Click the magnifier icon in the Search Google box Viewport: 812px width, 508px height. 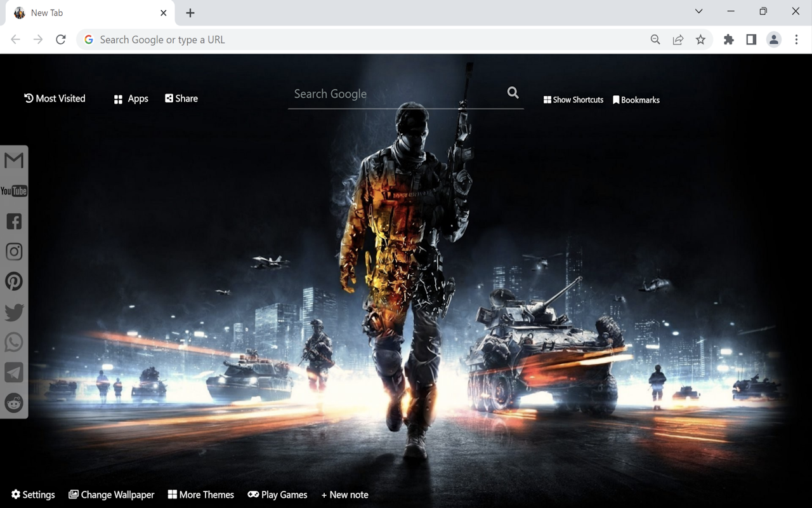click(513, 93)
